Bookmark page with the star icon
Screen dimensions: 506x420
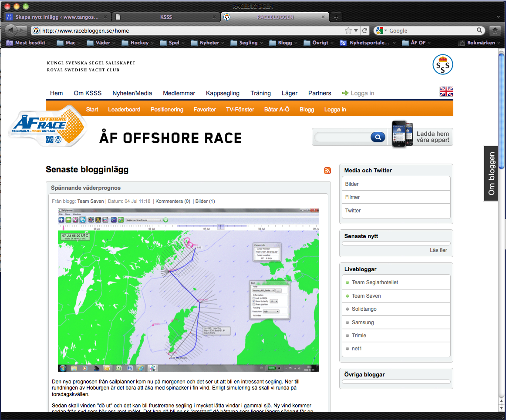pyautogui.click(x=348, y=30)
